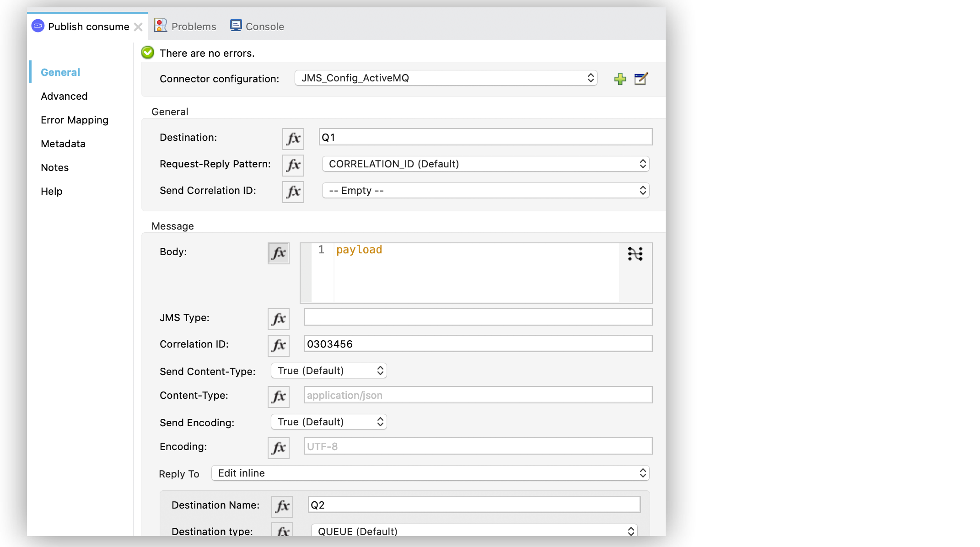This screenshot has height=547, width=980.
Task: Click the Correlation ID input field
Action: coord(478,344)
